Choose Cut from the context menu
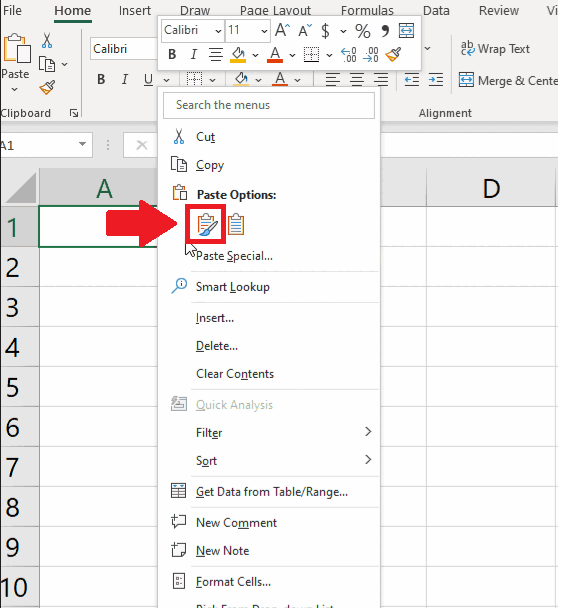 [x=270, y=137]
